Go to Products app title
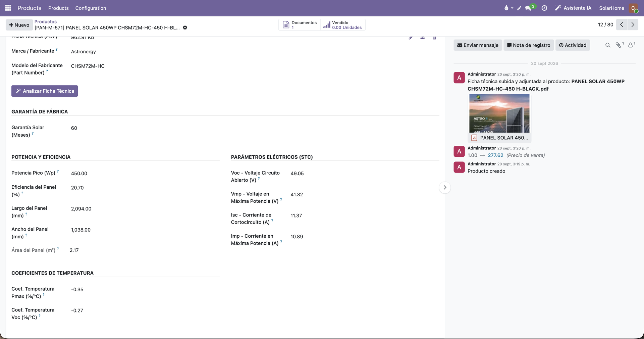Screen dimensions: 644x339 [30, 8]
